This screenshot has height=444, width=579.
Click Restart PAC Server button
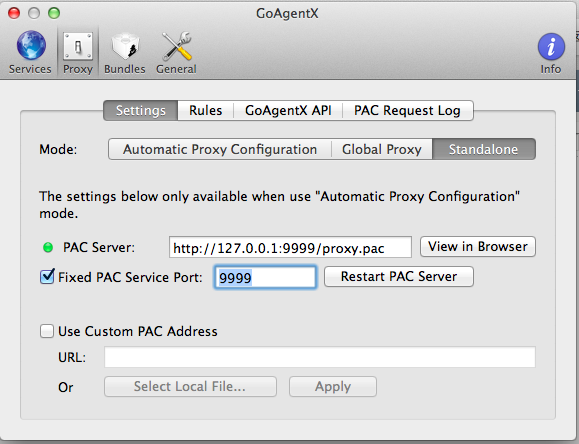[399, 276]
